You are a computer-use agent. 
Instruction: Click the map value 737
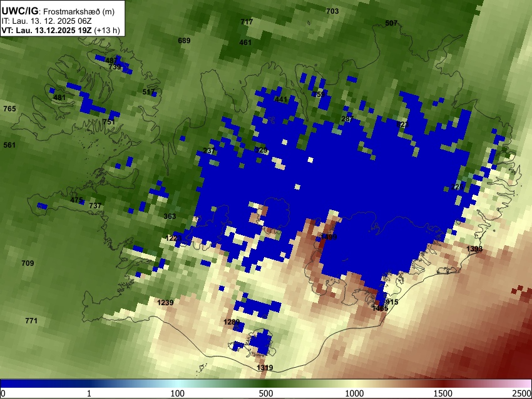pos(95,206)
